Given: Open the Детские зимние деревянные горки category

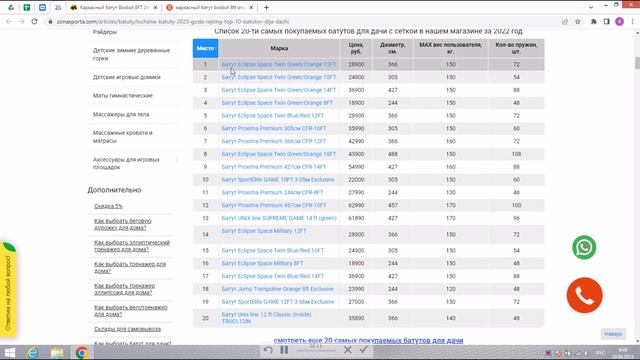Looking at the screenshot, I should click(131, 54).
